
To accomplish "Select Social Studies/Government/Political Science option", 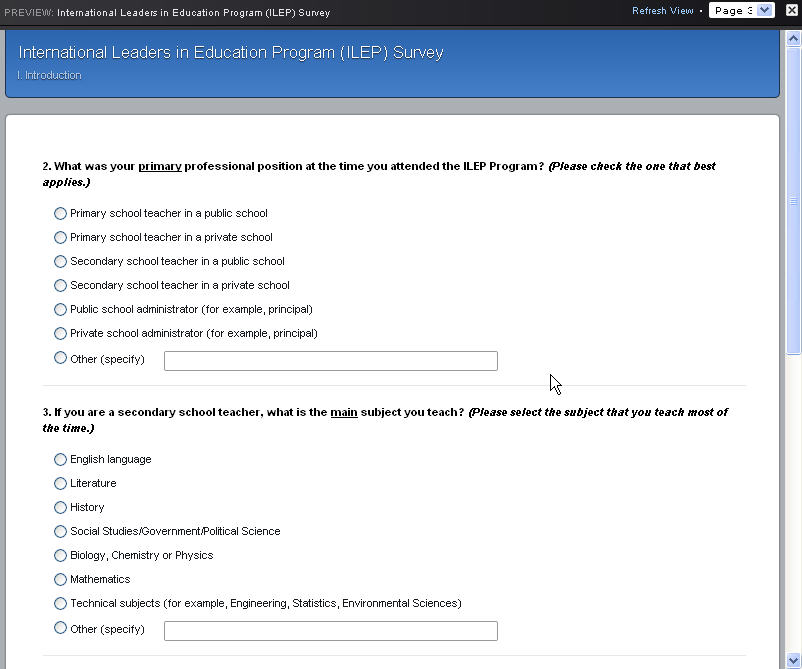I will coord(61,531).
